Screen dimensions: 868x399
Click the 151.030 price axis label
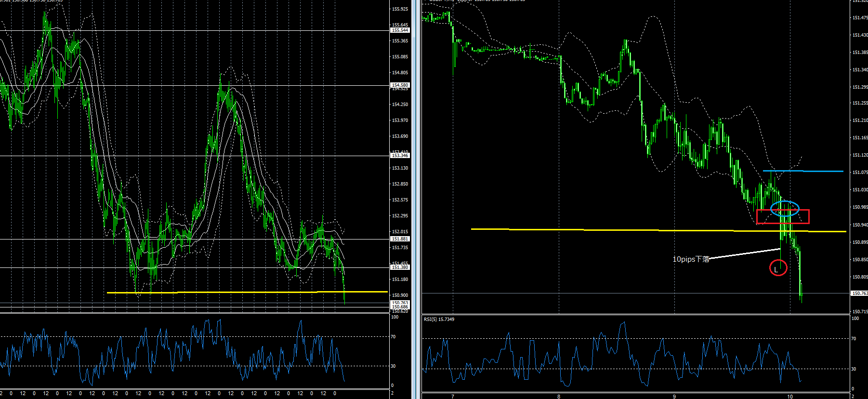click(x=860, y=189)
